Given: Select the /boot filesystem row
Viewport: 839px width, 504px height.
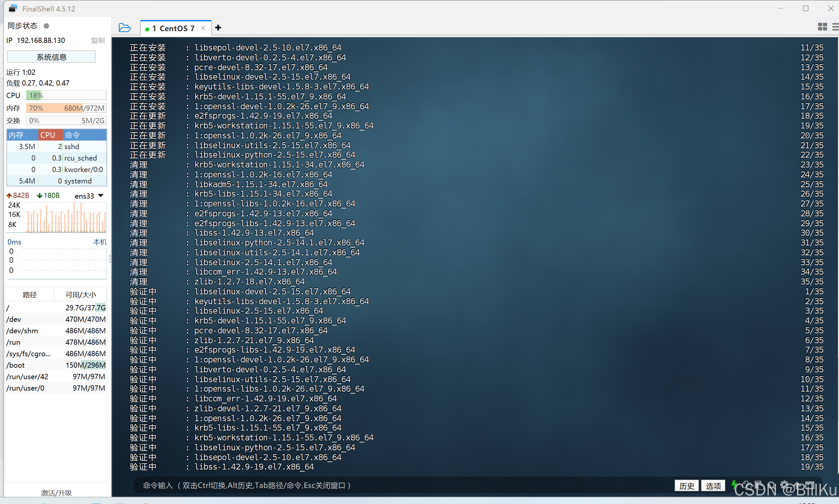Looking at the screenshot, I should pyautogui.click(x=56, y=365).
